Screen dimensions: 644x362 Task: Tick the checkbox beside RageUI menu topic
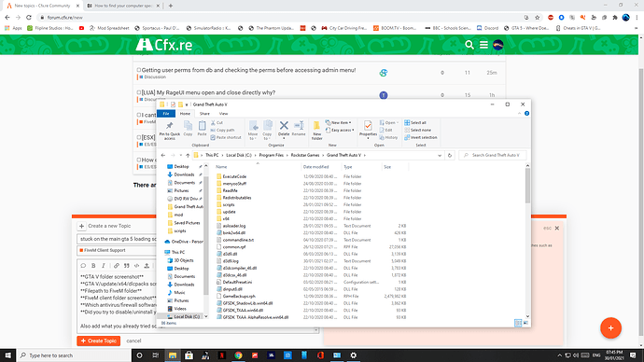coord(139,92)
